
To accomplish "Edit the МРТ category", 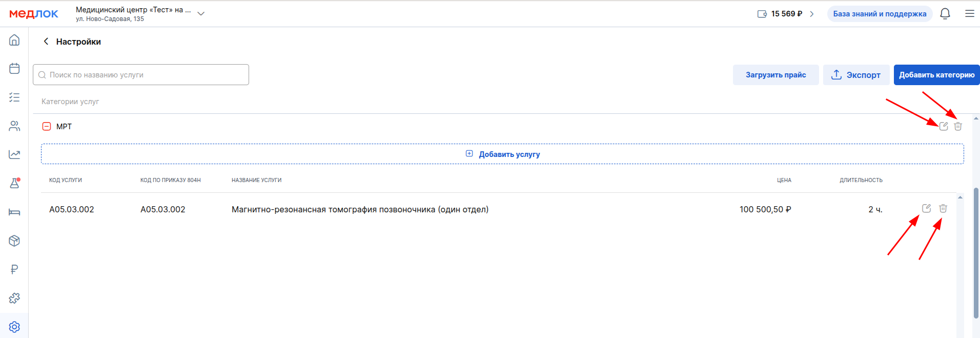I will pos(944,126).
